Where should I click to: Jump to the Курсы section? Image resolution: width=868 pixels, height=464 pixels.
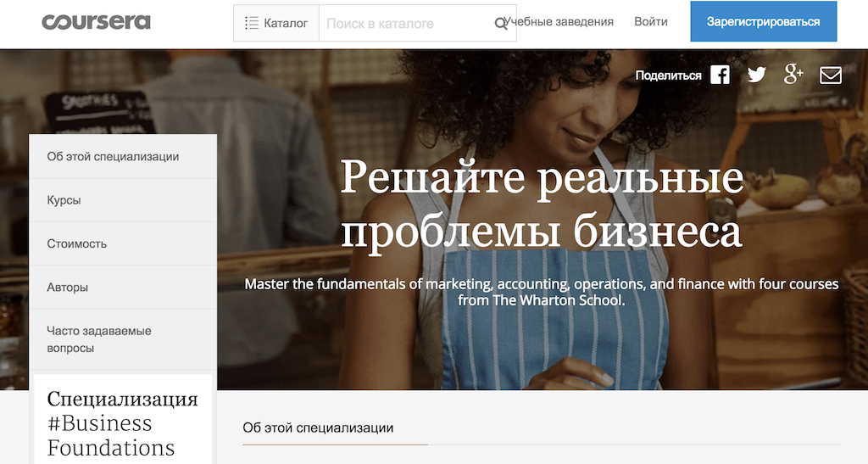123,200
